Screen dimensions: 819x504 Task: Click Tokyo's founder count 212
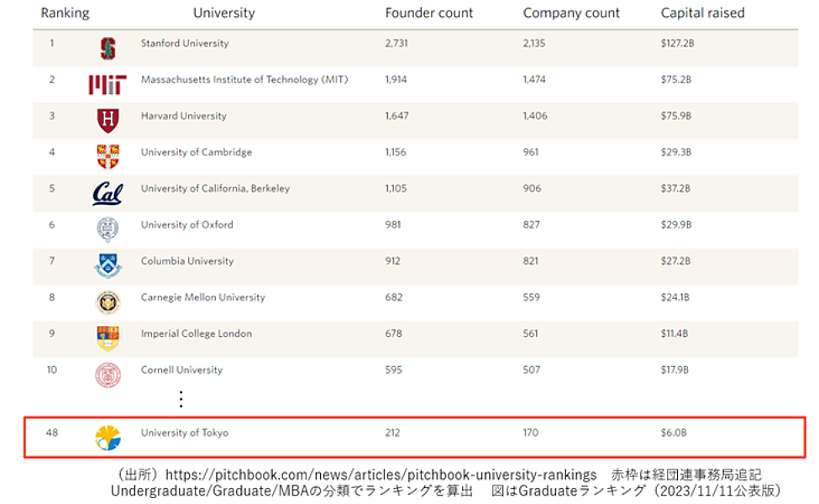pyautogui.click(x=393, y=433)
